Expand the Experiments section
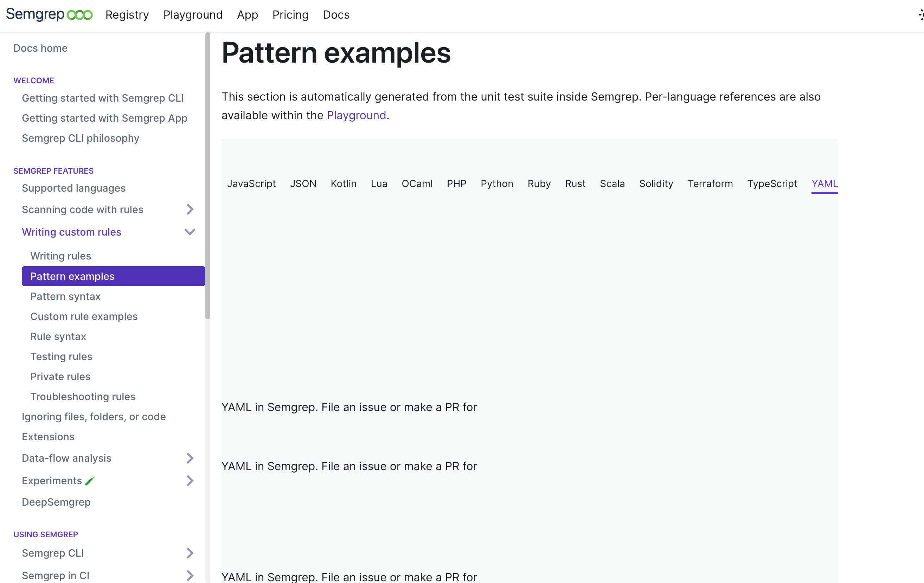The width and height of the screenshot is (924, 583). tap(190, 480)
